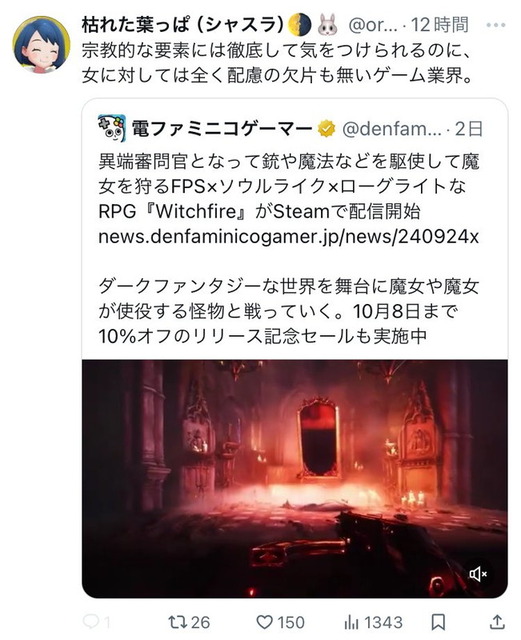The height and width of the screenshot is (640, 521).
Task: Open the @denfam... handle
Action: click(x=392, y=129)
